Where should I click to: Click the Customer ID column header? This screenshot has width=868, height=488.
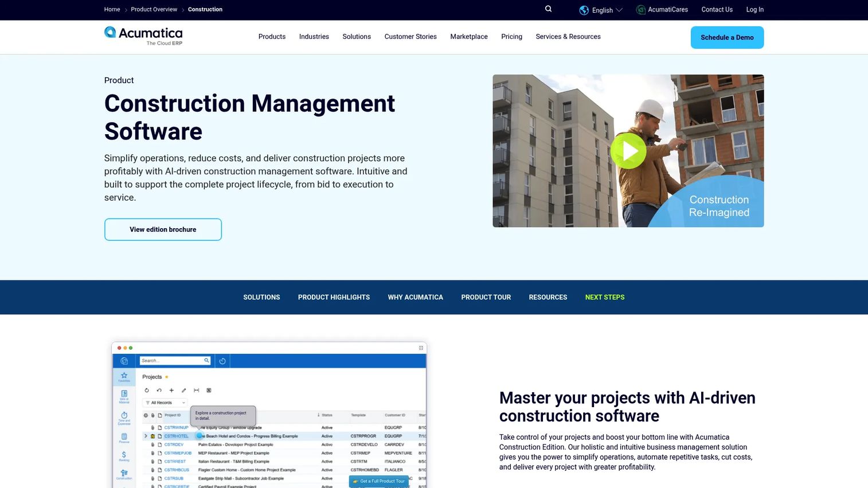tap(395, 415)
